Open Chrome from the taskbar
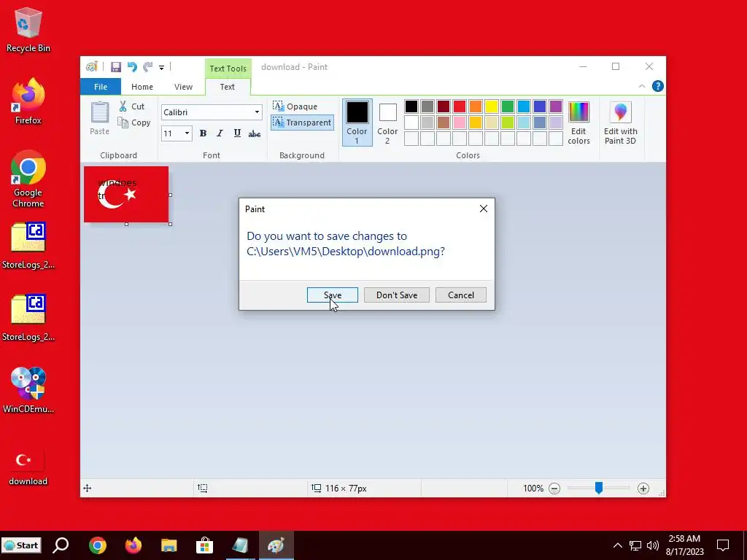 (97, 545)
